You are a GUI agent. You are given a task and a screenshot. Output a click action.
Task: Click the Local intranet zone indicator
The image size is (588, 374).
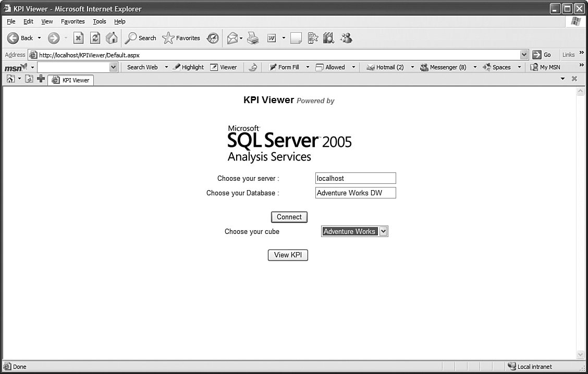pos(530,367)
